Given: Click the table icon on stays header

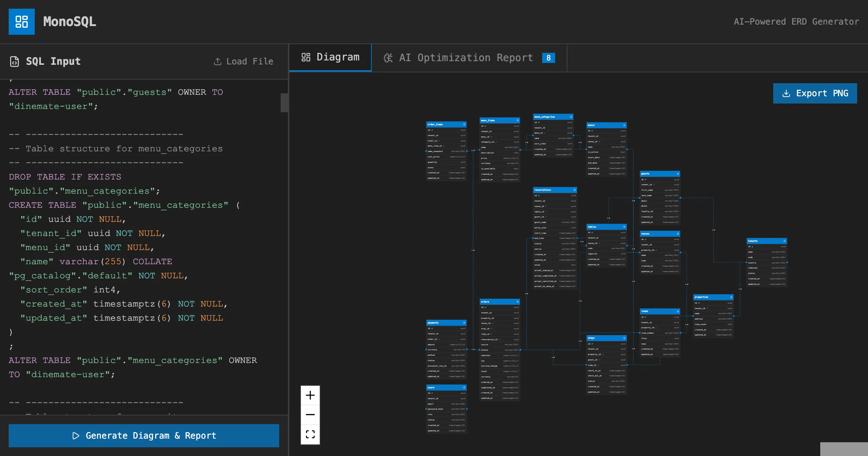Looking at the screenshot, I should click(x=624, y=338).
